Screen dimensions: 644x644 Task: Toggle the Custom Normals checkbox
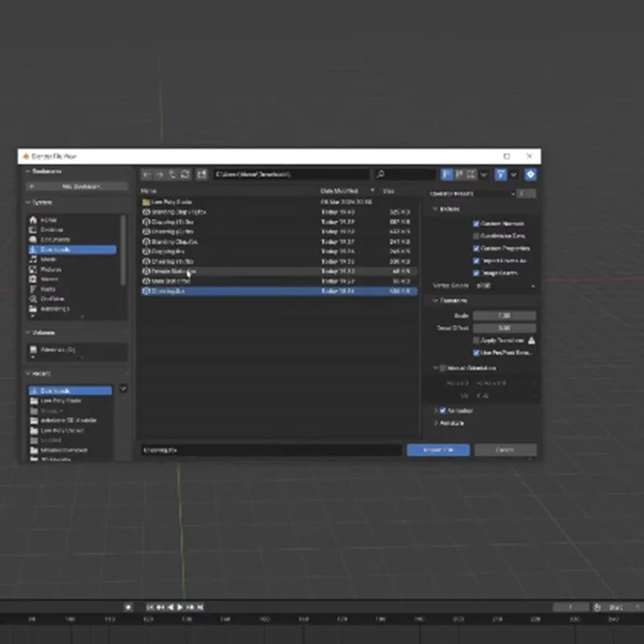point(477,223)
